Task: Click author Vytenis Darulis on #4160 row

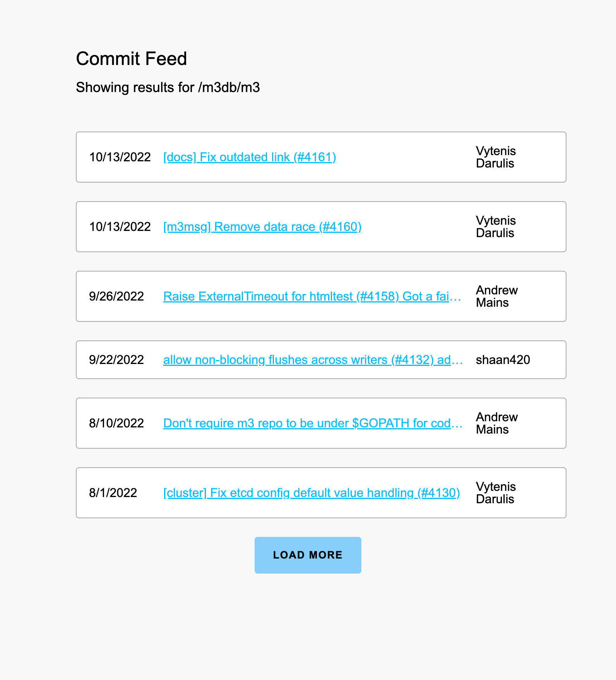Action: [x=496, y=227]
